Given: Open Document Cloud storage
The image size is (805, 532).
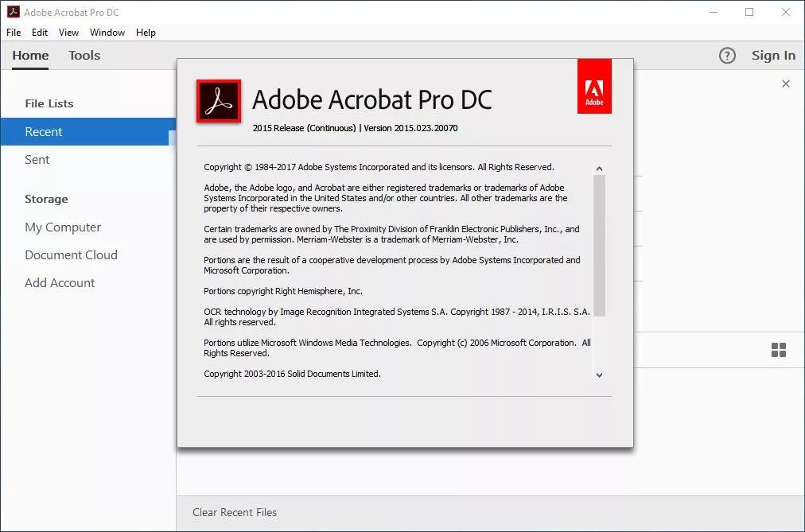Looking at the screenshot, I should (71, 255).
